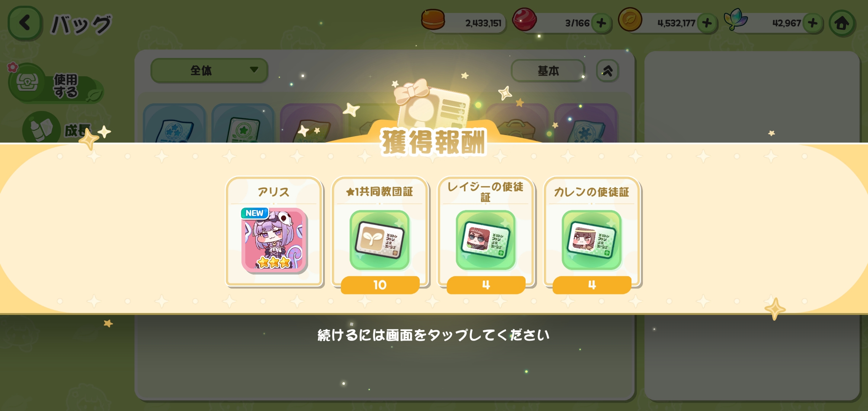Click the gold leaf coin icon

630,19
